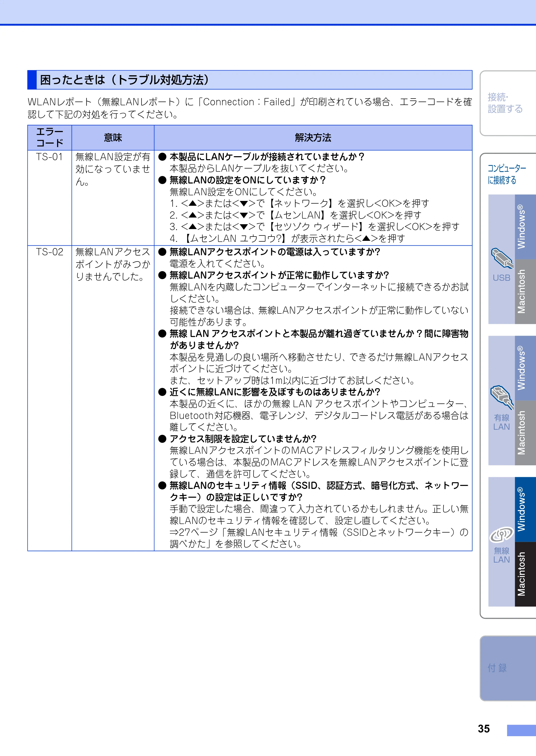Click step 1 selecting ネットワーク
The width and height of the screenshot is (536, 756).
(299, 204)
